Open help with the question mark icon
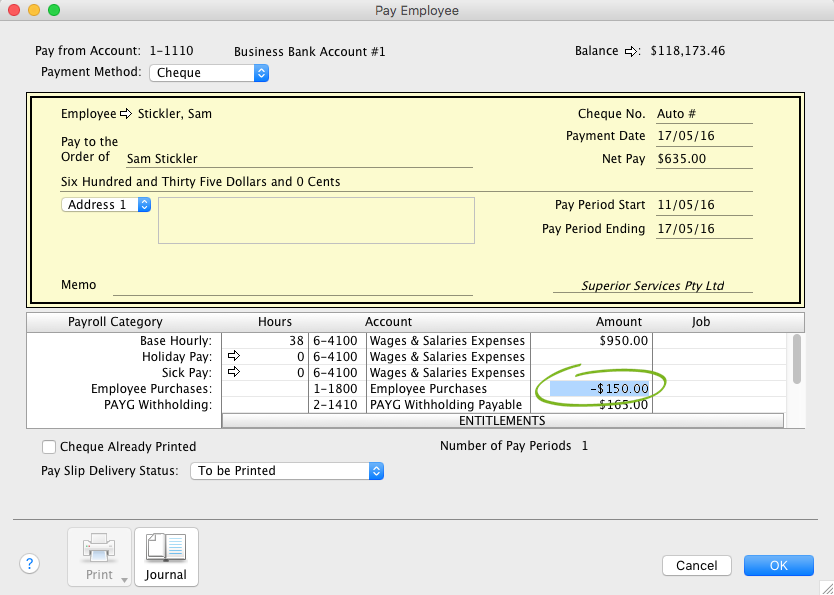834x595 pixels. pos(31,564)
